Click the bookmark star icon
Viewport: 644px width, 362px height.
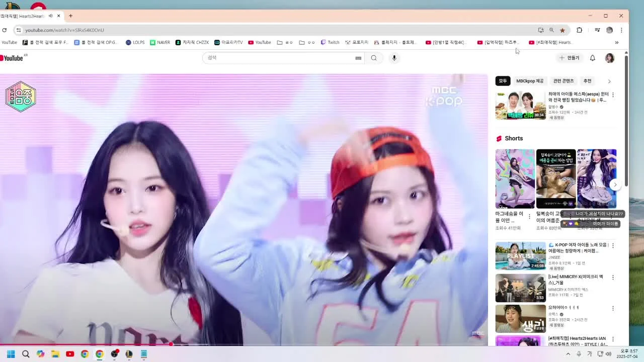pos(562,30)
